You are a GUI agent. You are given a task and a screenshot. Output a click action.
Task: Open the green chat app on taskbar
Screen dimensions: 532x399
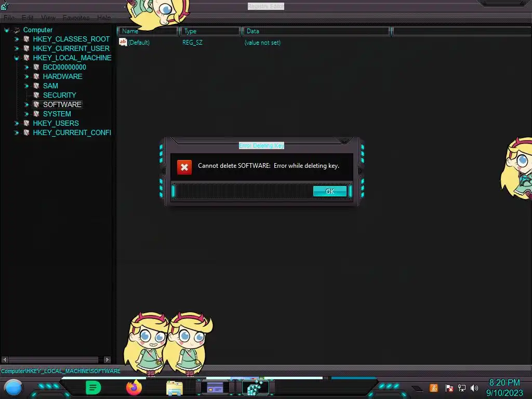tap(94, 388)
